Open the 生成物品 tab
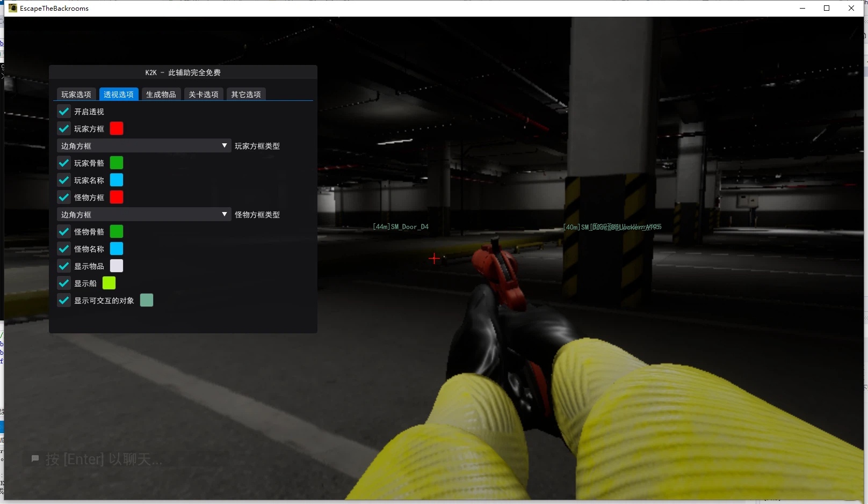Viewport: 868px width, 504px height. coord(161,94)
